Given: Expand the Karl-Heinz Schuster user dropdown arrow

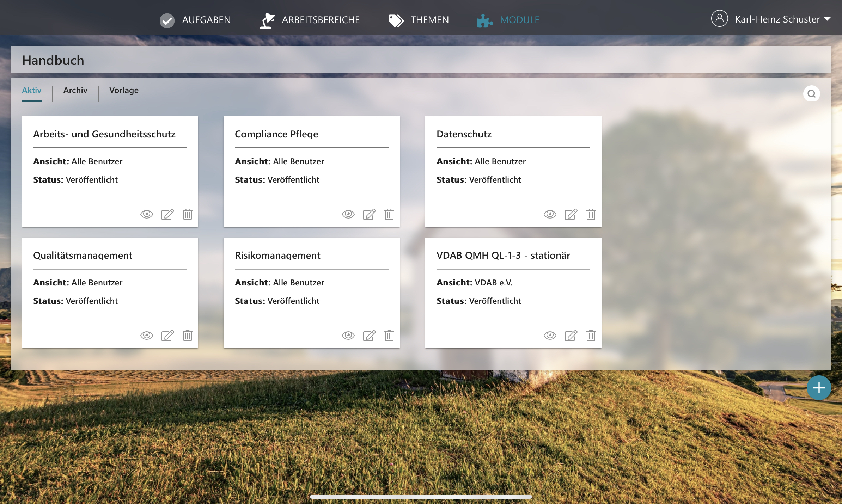Looking at the screenshot, I should pyautogui.click(x=827, y=19).
